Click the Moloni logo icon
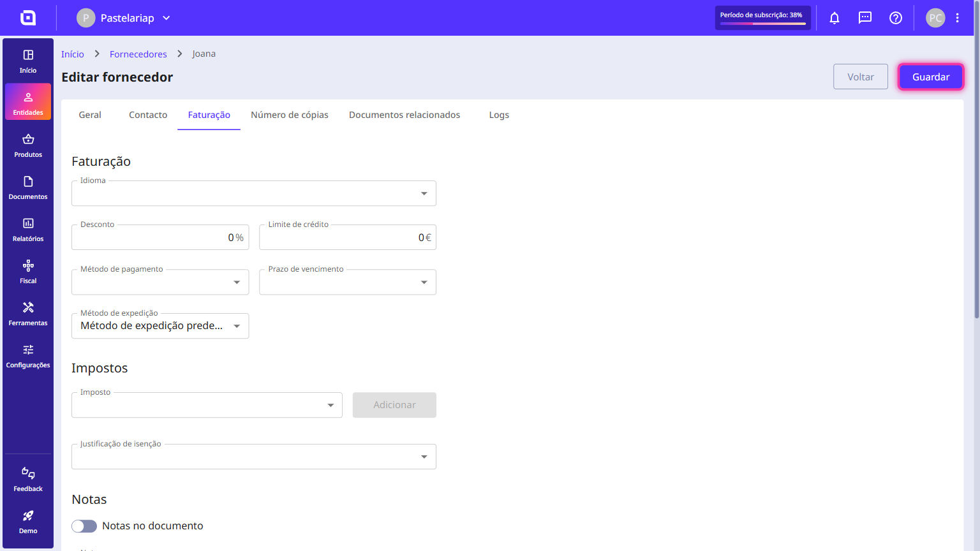 (x=28, y=18)
